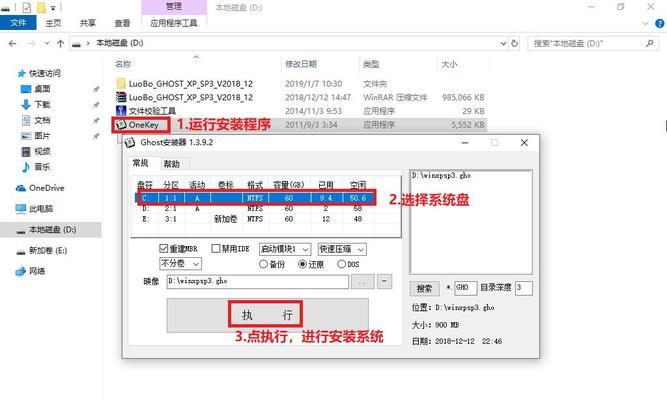This screenshot has width=667, height=400.
Task: Open 图片 folder in sidebar
Action: click(x=42, y=136)
